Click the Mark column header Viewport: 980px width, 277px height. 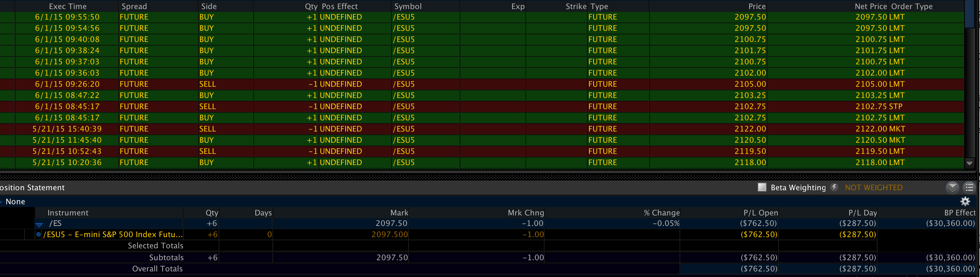(399, 213)
